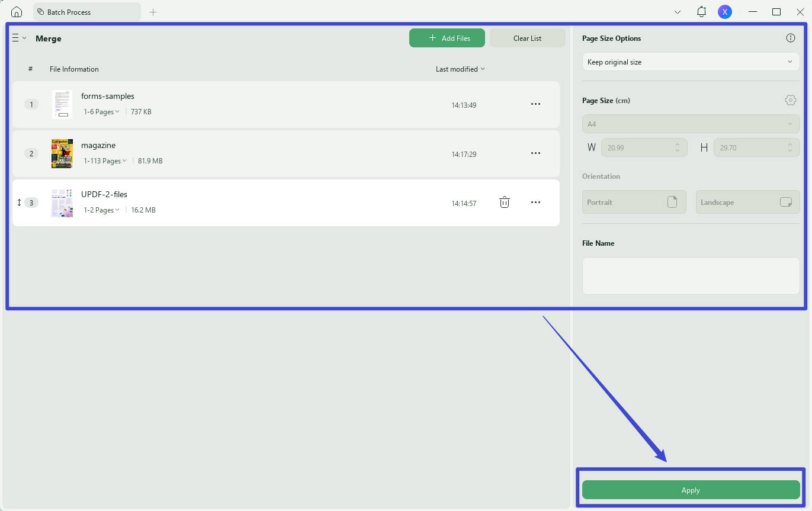Switch to the Batch Process tab

click(x=87, y=12)
